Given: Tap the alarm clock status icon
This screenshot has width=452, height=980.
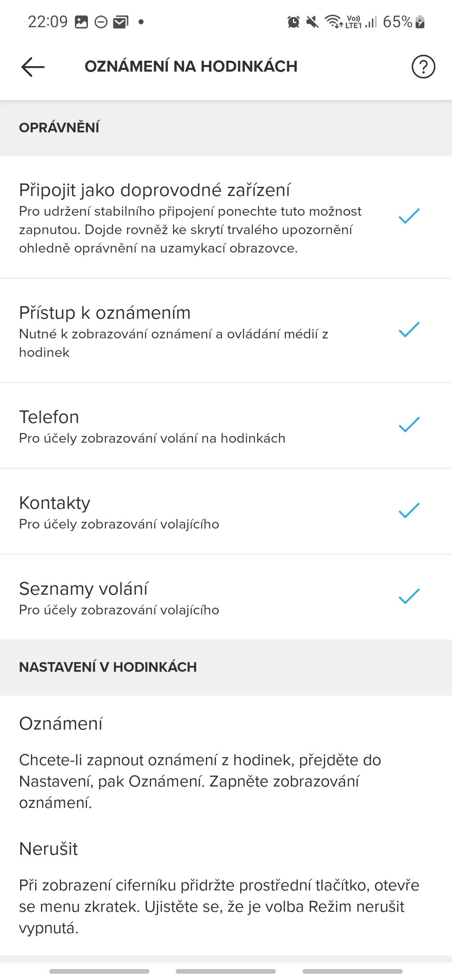Looking at the screenshot, I should tap(293, 22).
